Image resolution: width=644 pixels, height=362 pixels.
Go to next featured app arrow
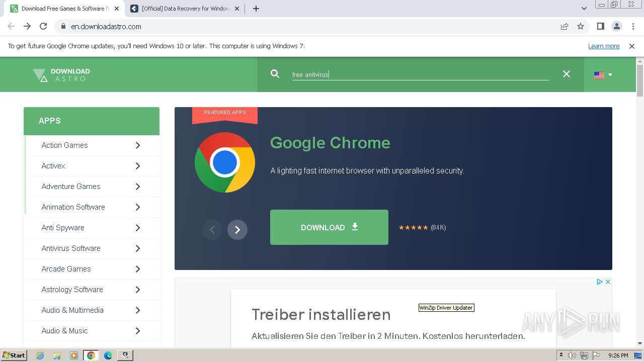pyautogui.click(x=237, y=230)
